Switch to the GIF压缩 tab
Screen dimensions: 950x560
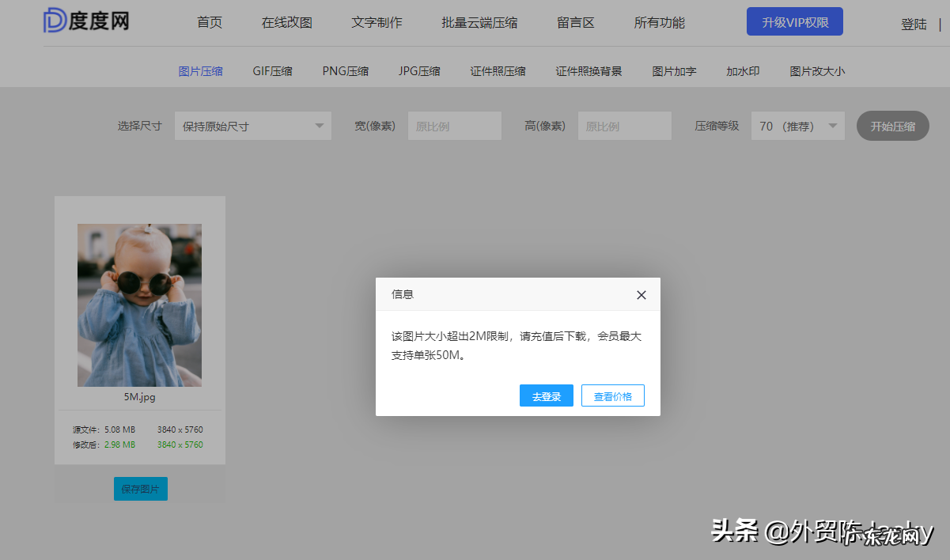(x=272, y=70)
